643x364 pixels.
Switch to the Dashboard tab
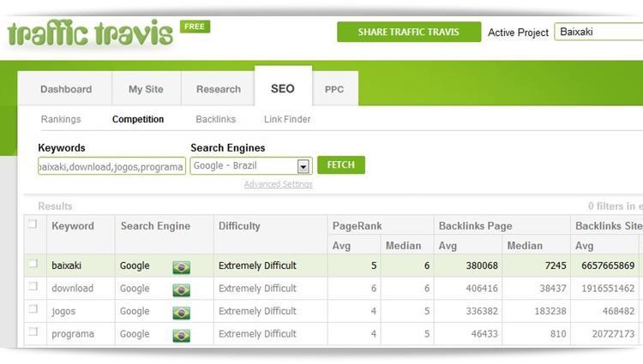(x=66, y=89)
